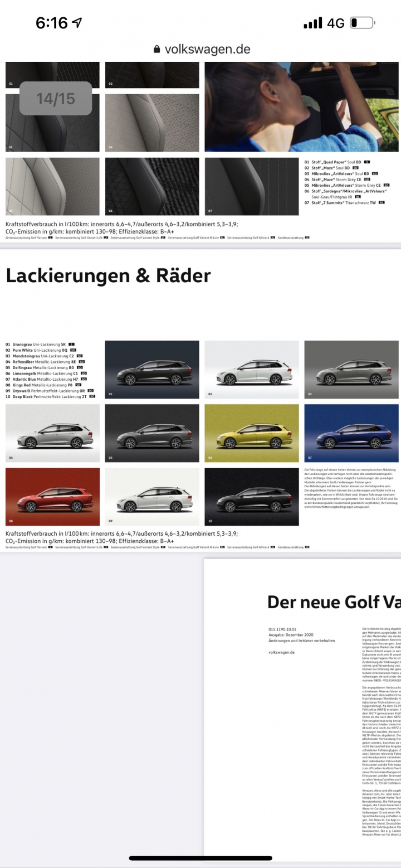401x868 pixels.
Task: Tap 03 Mikrovlies ArtVelours Soul BD line
Action: pos(341,173)
